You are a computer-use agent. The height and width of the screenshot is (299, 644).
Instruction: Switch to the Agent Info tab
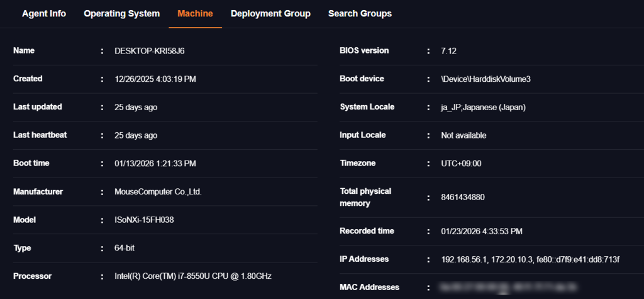coord(44,13)
